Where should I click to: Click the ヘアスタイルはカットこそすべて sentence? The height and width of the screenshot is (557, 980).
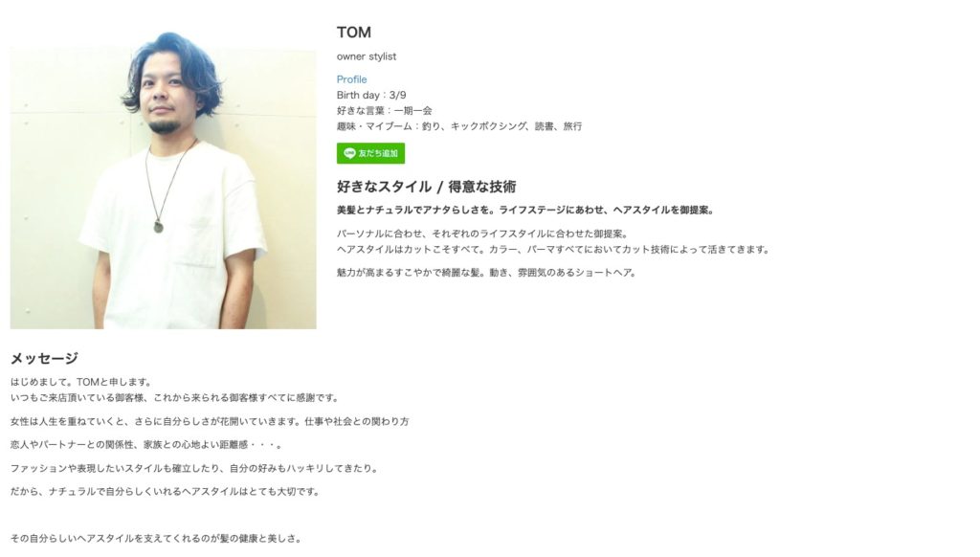(552, 250)
